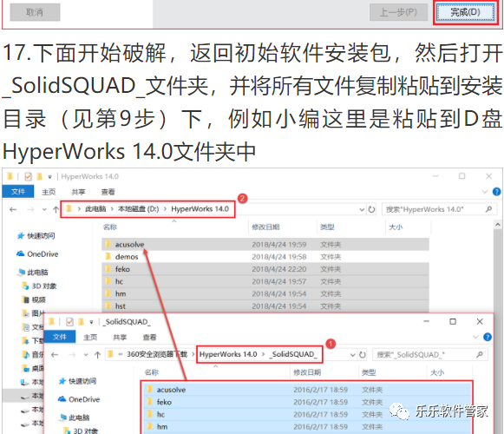Open 快速访问 in HyperWorks window sidebar
The height and width of the screenshot is (434, 504).
(x=36, y=236)
